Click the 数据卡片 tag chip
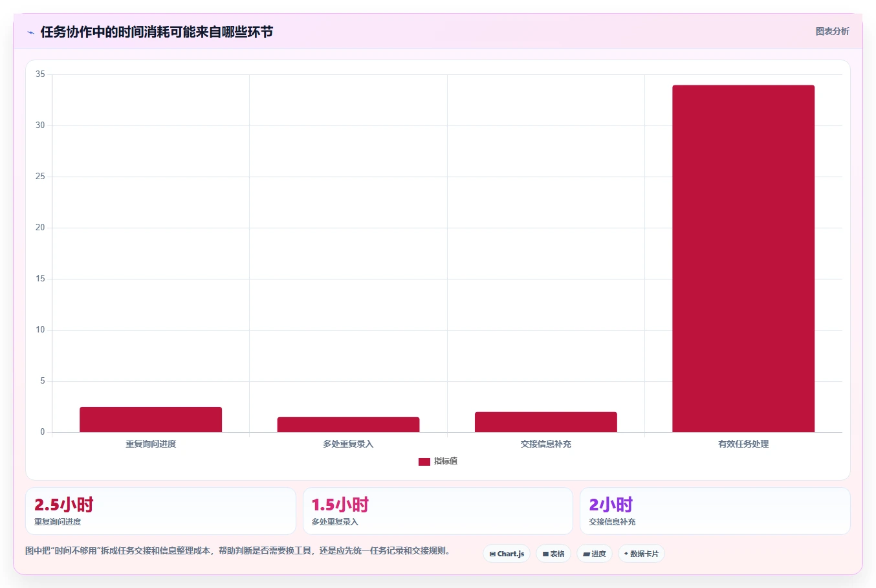876x588 pixels. click(641, 554)
